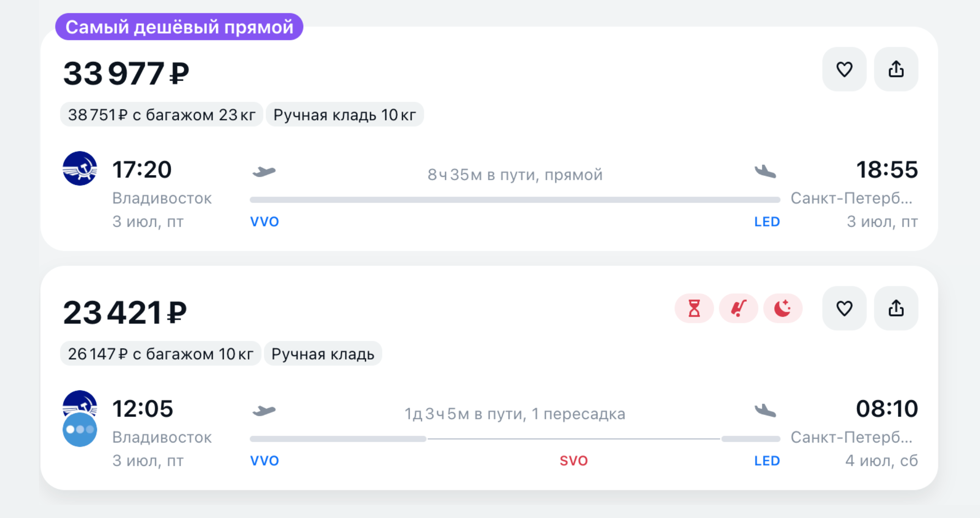
Task: Click the VVO code on first ticket
Action: (264, 222)
